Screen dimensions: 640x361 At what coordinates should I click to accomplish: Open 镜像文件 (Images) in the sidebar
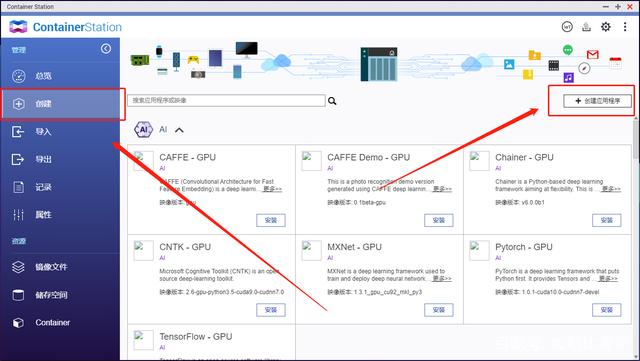(x=60, y=267)
